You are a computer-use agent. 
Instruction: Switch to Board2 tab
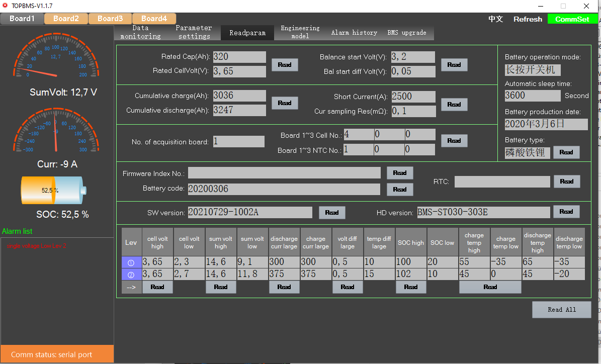point(66,19)
